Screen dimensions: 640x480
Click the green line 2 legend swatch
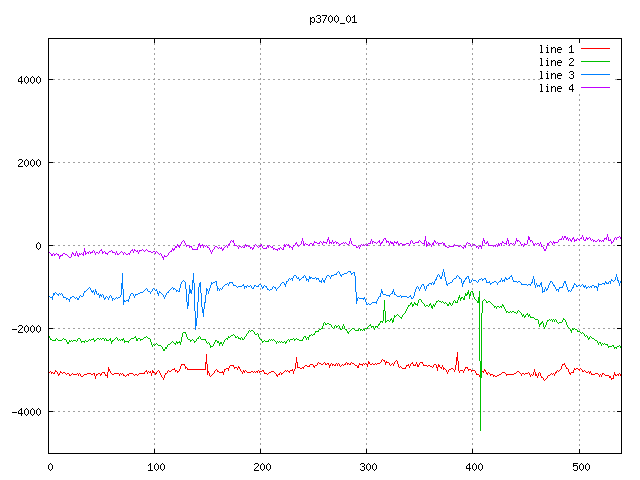(595, 62)
